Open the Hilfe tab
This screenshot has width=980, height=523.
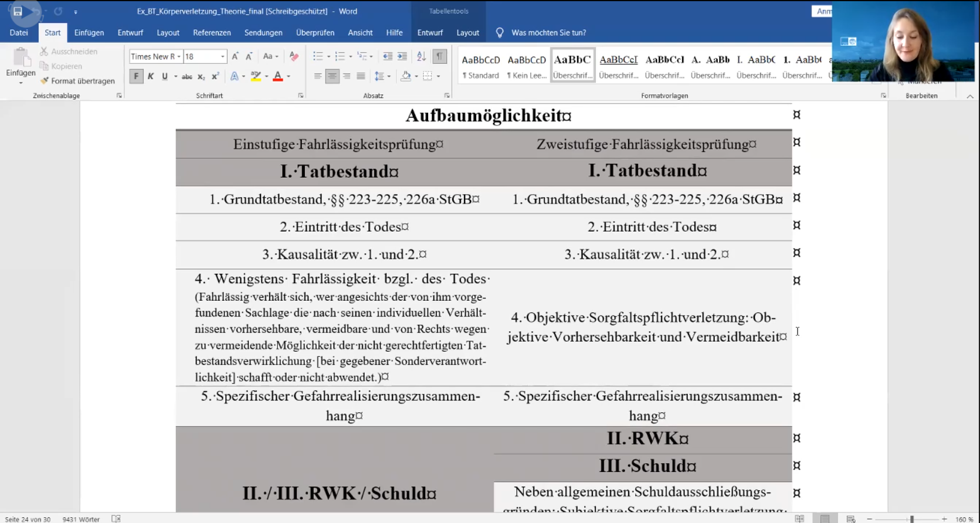(394, 33)
